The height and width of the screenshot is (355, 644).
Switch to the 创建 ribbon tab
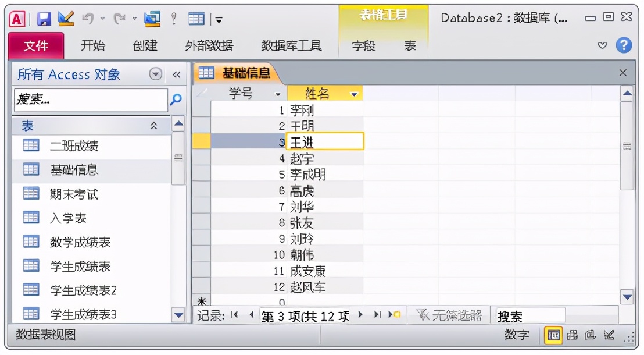145,46
